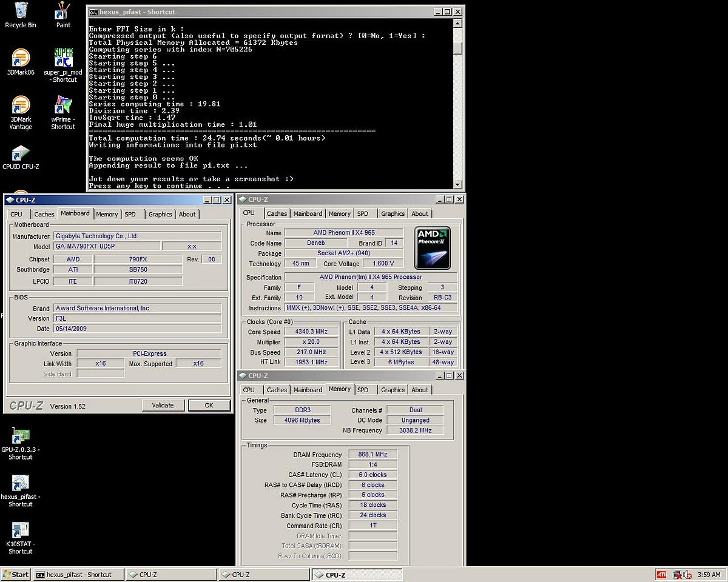This screenshot has width=728, height=582.
Task: Switch to About tab in the CPU-Z processor window
Action: [420, 213]
